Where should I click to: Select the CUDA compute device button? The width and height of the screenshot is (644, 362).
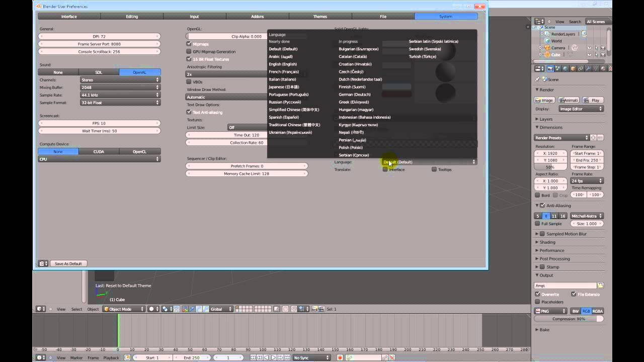point(99,151)
